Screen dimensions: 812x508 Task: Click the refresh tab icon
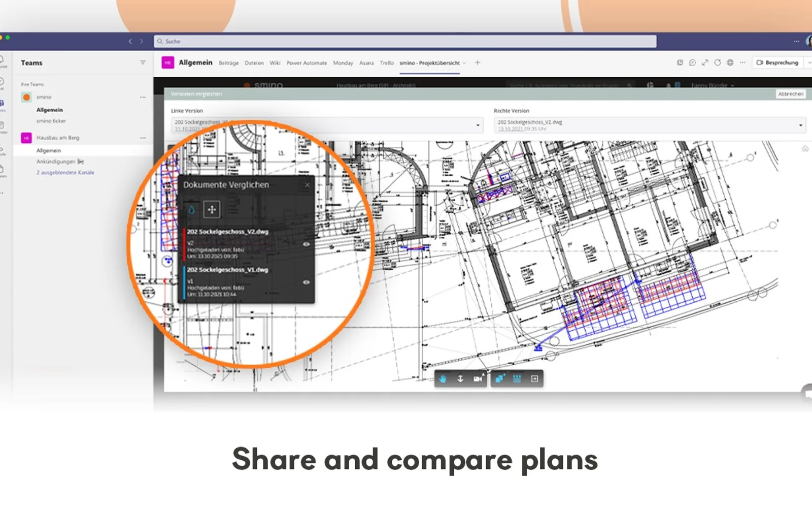coord(718,62)
